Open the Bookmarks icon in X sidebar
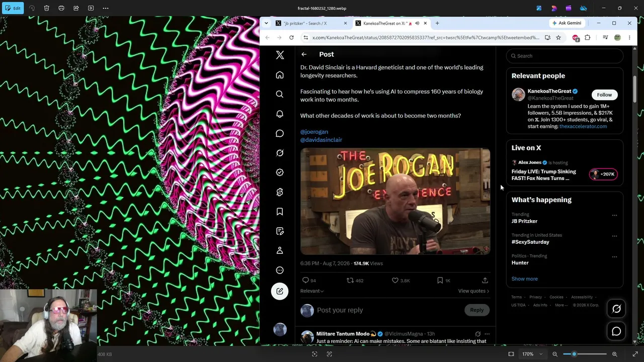The height and width of the screenshot is (362, 644). [280, 212]
